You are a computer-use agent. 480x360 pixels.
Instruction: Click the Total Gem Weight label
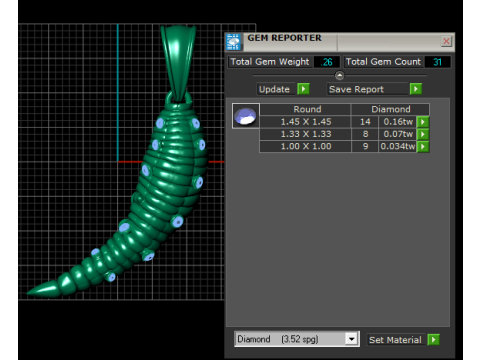tap(270, 62)
